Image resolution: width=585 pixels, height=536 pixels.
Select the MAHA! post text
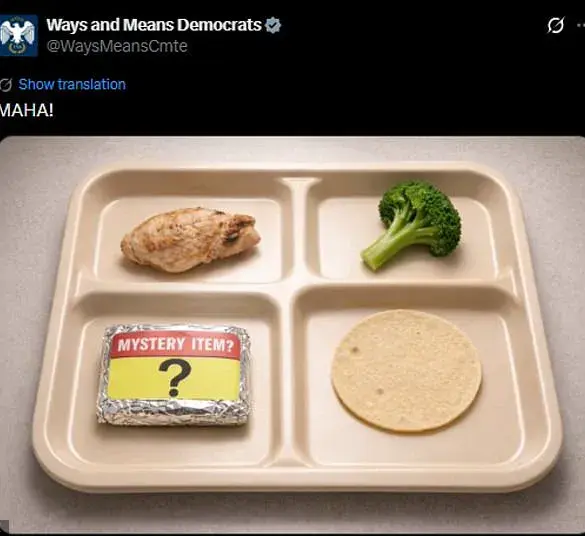tap(26, 110)
